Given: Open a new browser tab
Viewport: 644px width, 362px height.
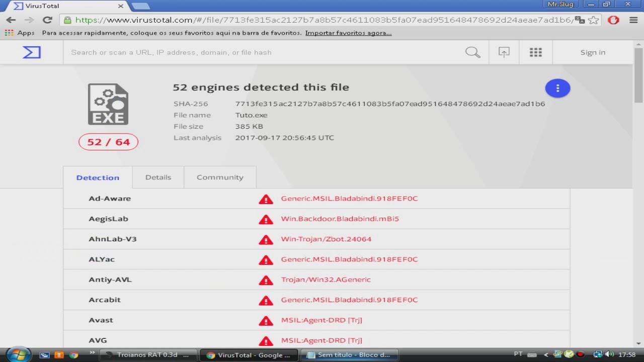Looking at the screenshot, I should 140,6.
